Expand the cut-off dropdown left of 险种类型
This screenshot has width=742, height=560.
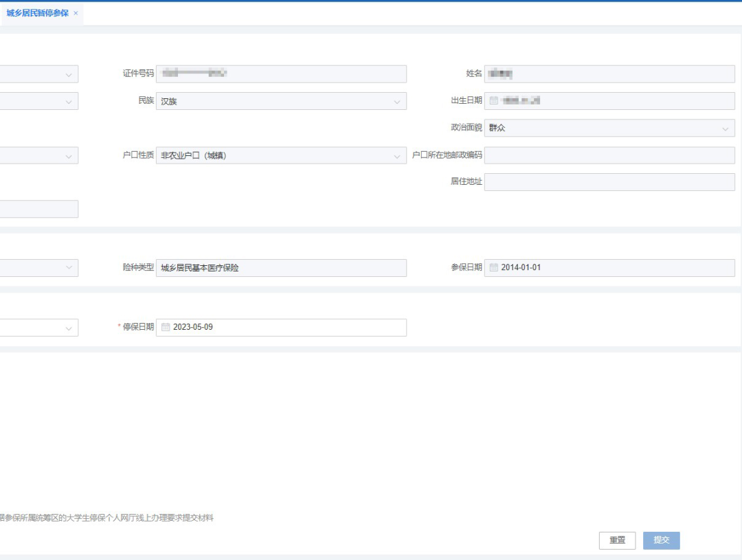[x=38, y=267]
